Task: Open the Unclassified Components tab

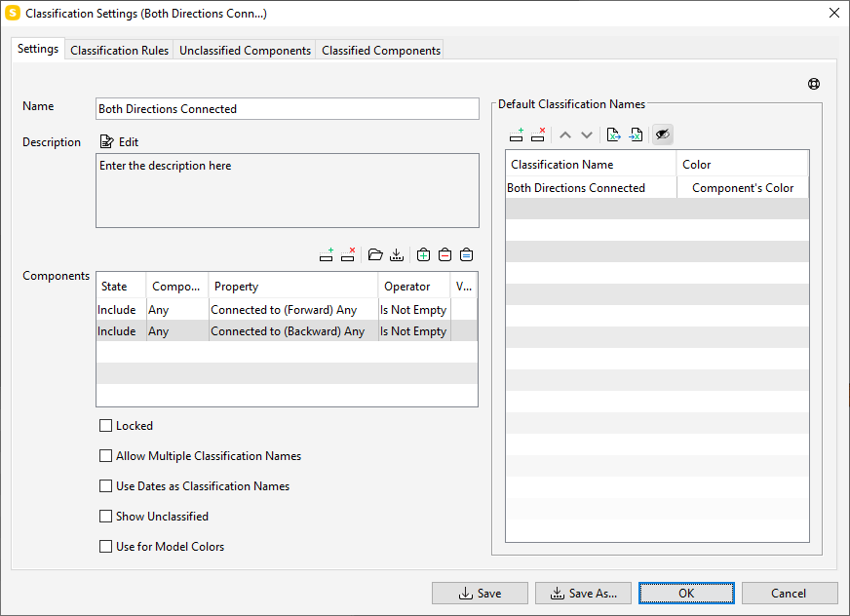Action: (x=245, y=51)
